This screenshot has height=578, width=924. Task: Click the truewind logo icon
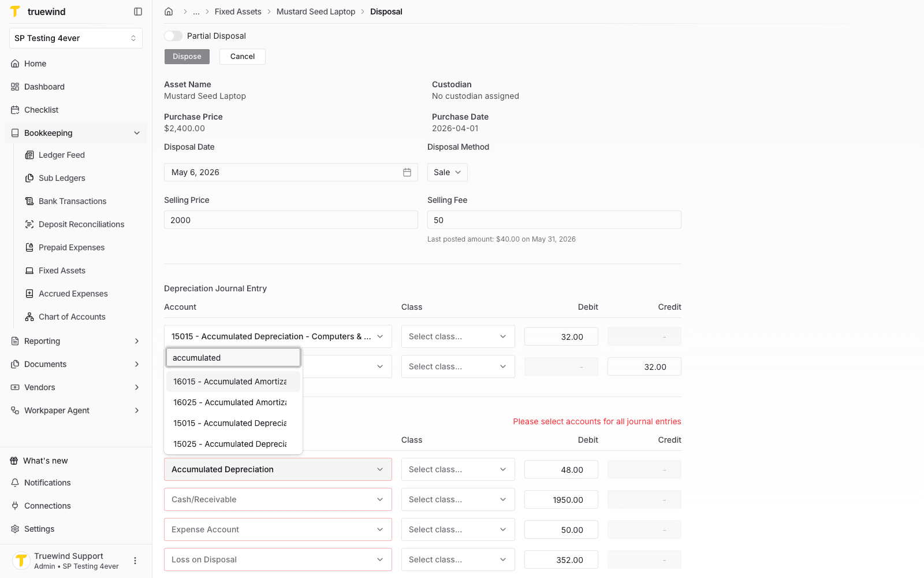pos(15,12)
